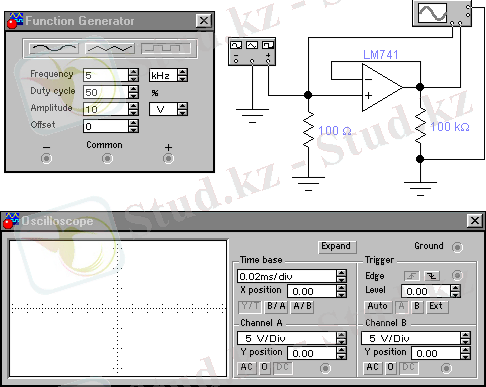This screenshot has height=387, width=486.
Task: Select DC coupling for Channel B
Action: (409, 367)
